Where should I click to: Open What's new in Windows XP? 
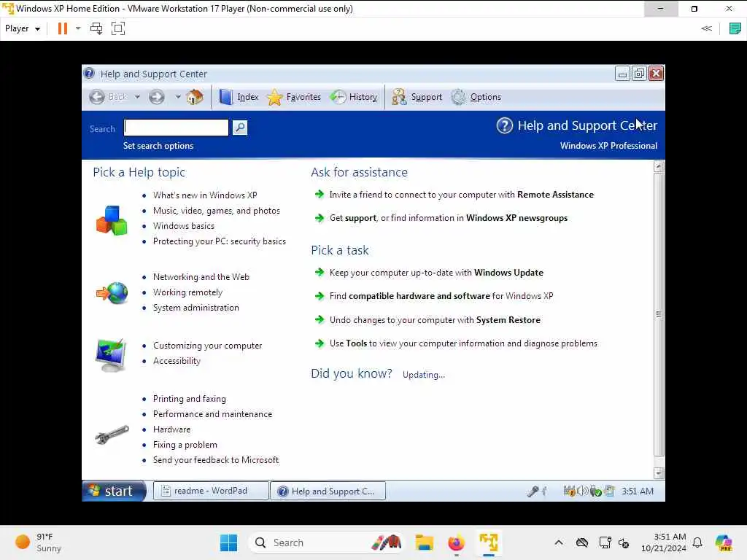[205, 195]
